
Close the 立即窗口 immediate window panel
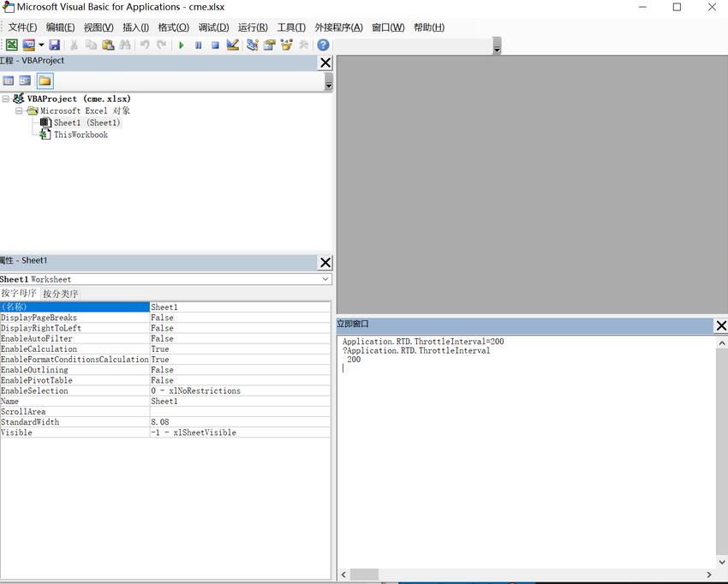[720, 325]
